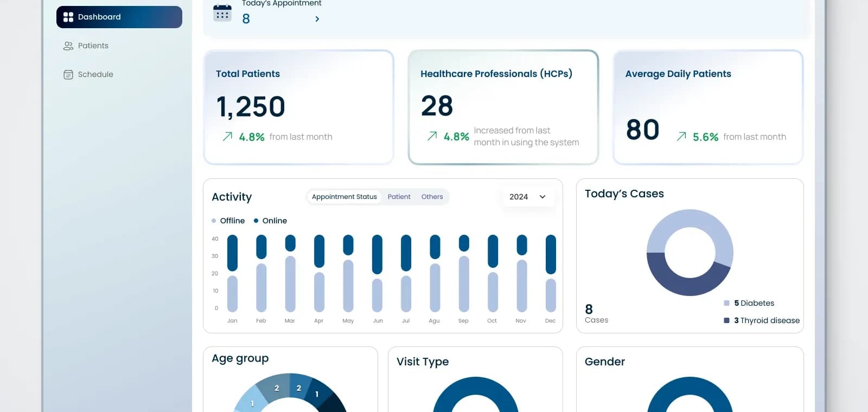Click the '8 Cases' total text
Viewport: 868px width, 412px height.
596,314
